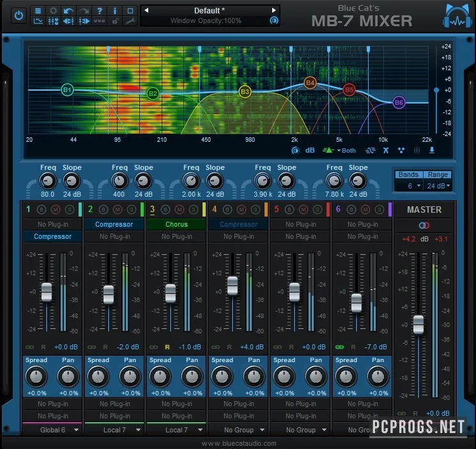
Task: Open band 5 No Group dropdown
Action: pos(300,430)
